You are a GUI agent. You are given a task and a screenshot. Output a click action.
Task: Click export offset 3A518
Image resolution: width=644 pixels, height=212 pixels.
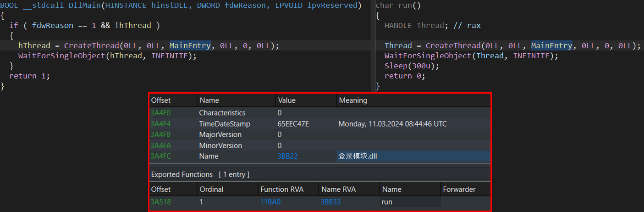160,202
